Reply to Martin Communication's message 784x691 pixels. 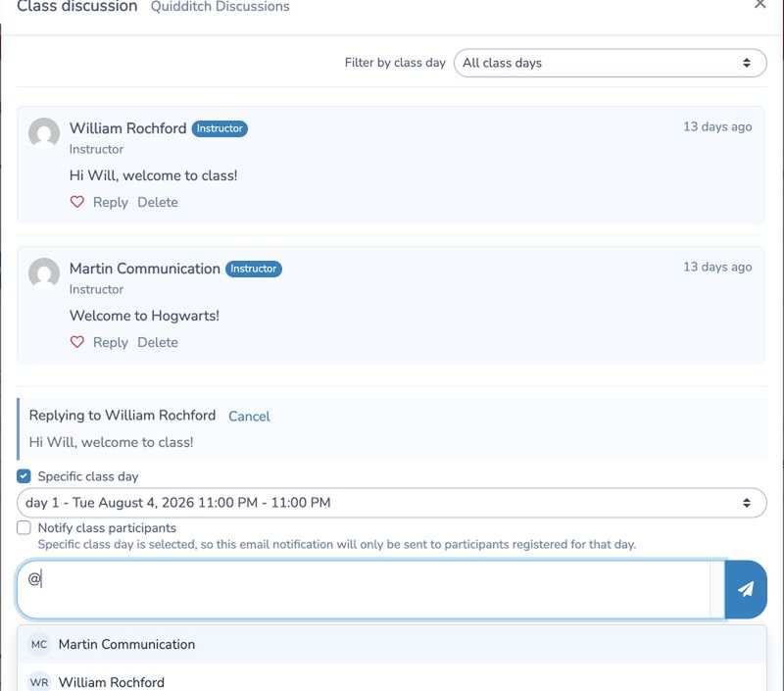[x=111, y=342]
